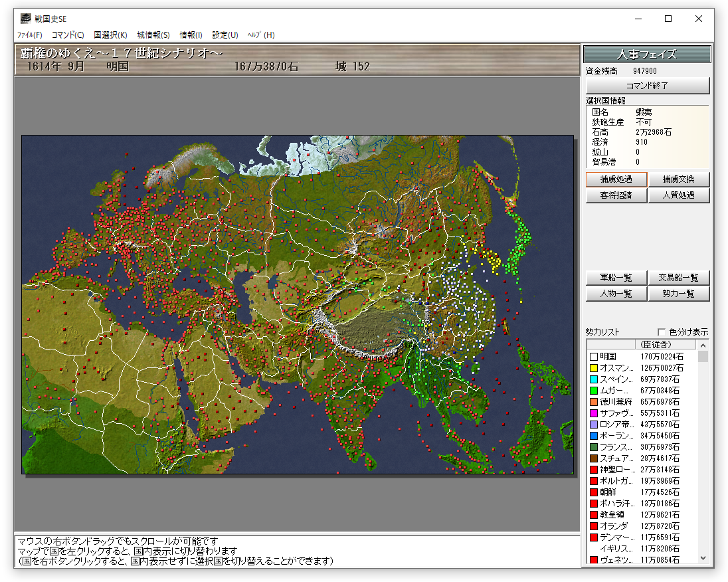The height and width of the screenshot is (582, 728).
Task: View the 勢力一覧 faction list
Action: (x=678, y=294)
